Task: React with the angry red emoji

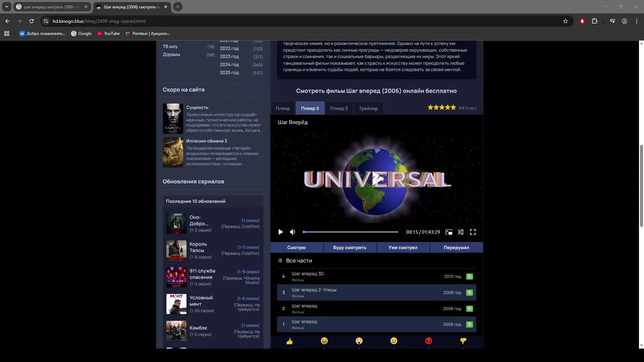Action: click(429, 341)
